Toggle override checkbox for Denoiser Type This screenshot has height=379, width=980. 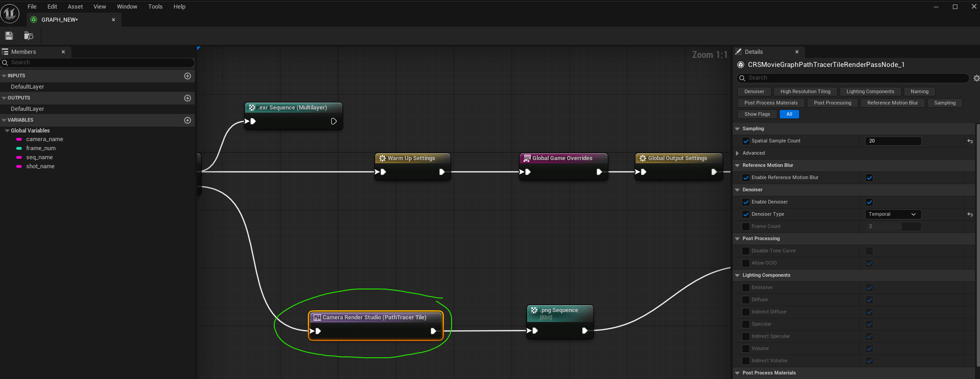coord(746,214)
